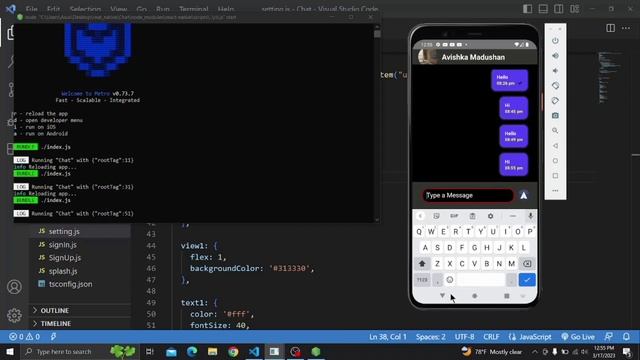Tap the keyboard clipboard icon
640x360 pixels.
(x=472, y=216)
